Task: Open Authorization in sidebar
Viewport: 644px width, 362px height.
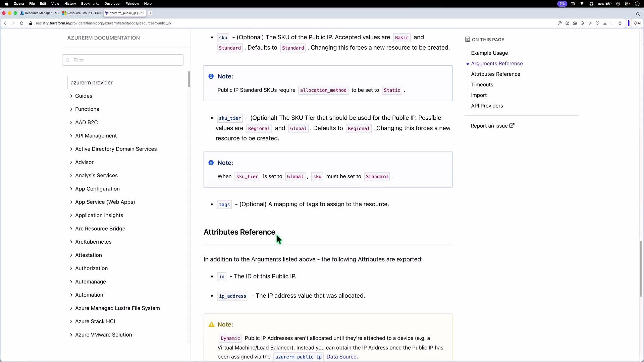Action: point(91,268)
